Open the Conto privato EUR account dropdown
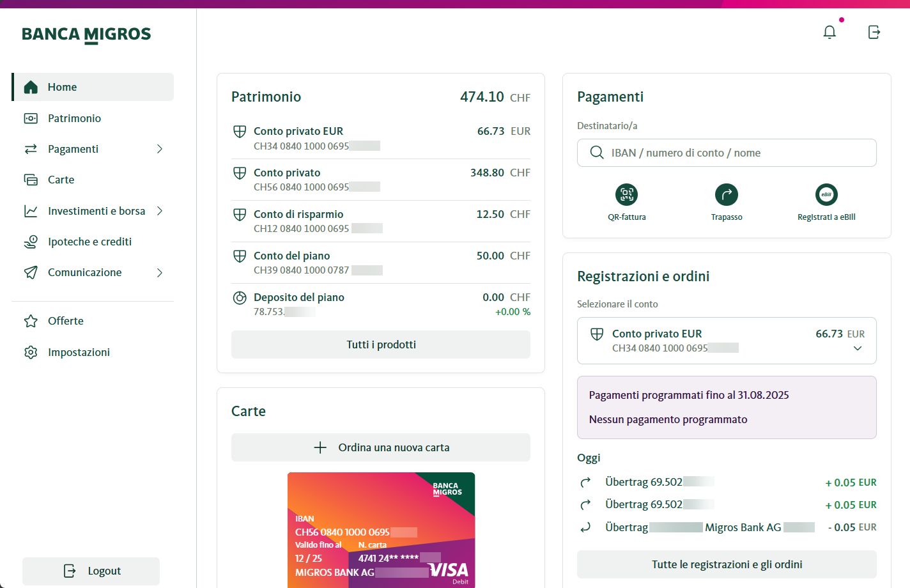The height and width of the screenshot is (588, 910). tap(727, 341)
